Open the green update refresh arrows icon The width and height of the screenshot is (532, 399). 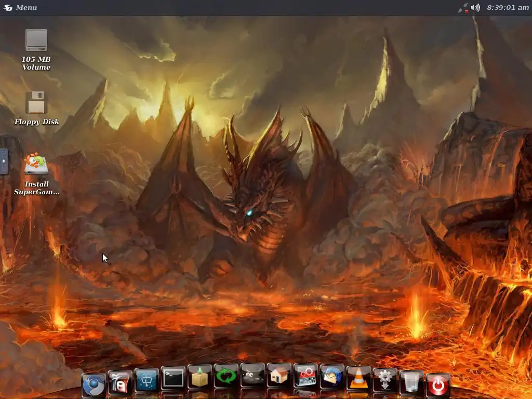226,376
